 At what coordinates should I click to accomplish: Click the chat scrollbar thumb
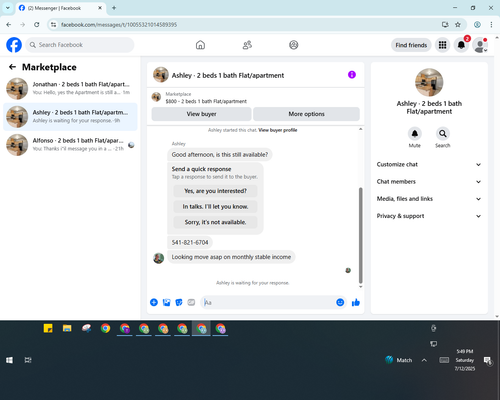[x=360, y=235]
